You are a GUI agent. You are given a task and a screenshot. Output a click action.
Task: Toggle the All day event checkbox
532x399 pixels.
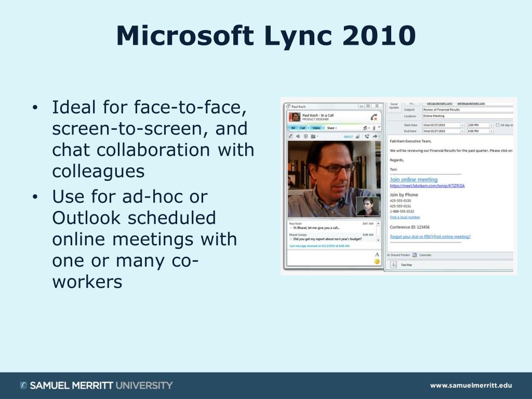(498, 125)
